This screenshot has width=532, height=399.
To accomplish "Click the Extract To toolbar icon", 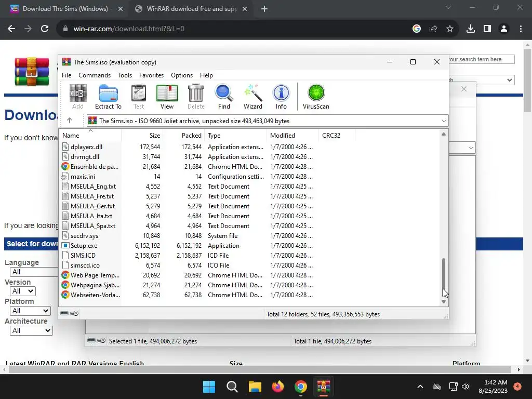I will tap(108, 97).
